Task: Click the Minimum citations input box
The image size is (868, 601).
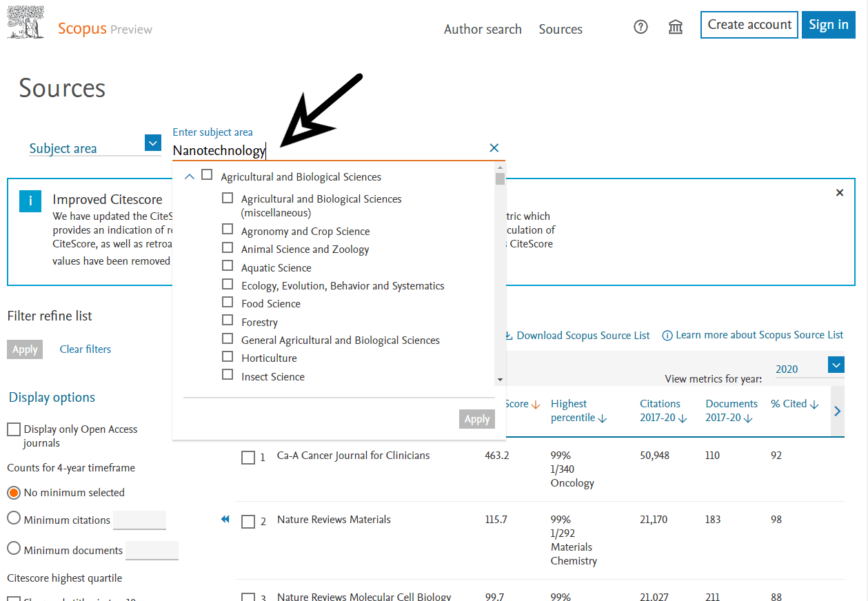Action: coord(139,520)
